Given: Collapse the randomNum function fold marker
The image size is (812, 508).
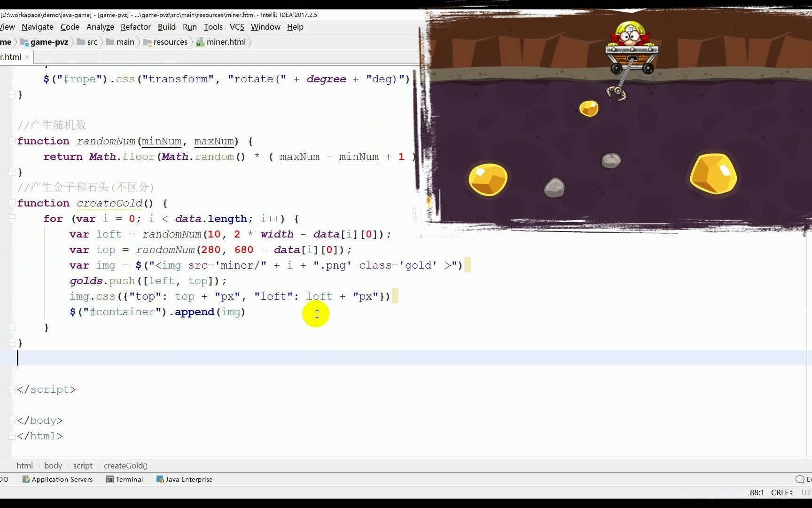Looking at the screenshot, I should click(12, 141).
